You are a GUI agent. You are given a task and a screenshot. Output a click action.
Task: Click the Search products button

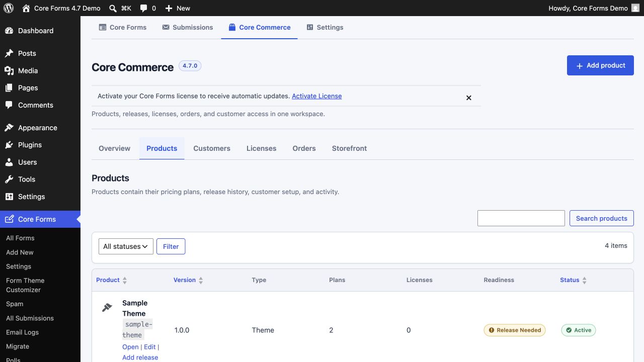coord(601,218)
